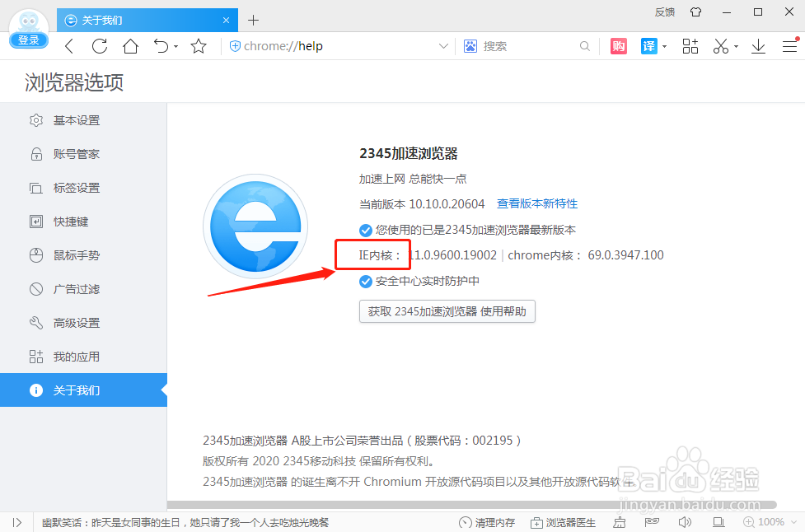Viewport: 805px width, 532px height.
Task: Click the 反馈 feedback button
Action: coord(665,12)
